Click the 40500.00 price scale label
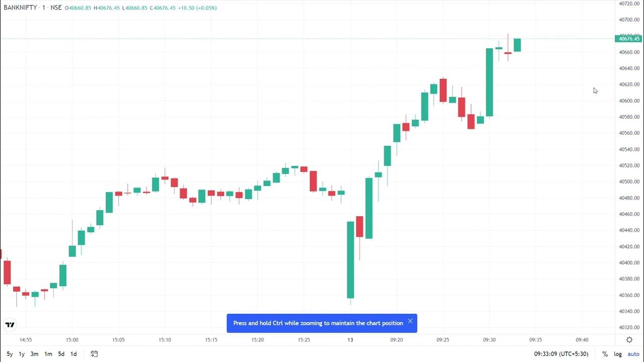The height and width of the screenshot is (362, 644). [x=629, y=182]
